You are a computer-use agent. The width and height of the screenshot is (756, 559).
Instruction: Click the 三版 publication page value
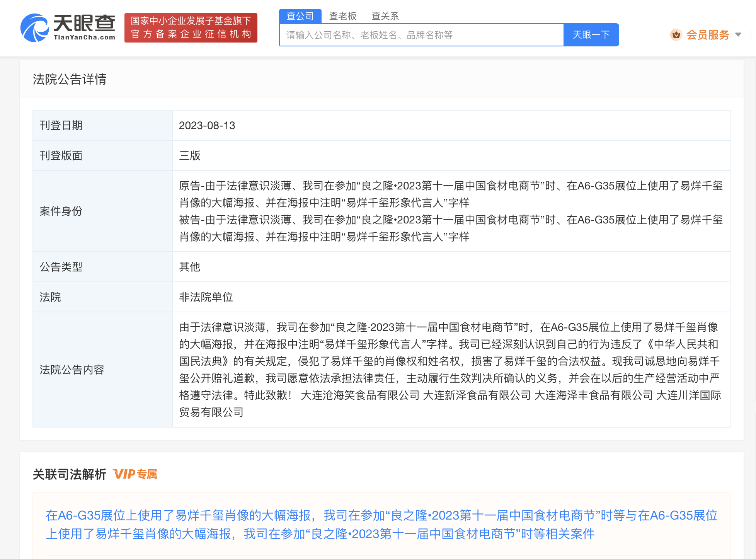[x=189, y=156]
